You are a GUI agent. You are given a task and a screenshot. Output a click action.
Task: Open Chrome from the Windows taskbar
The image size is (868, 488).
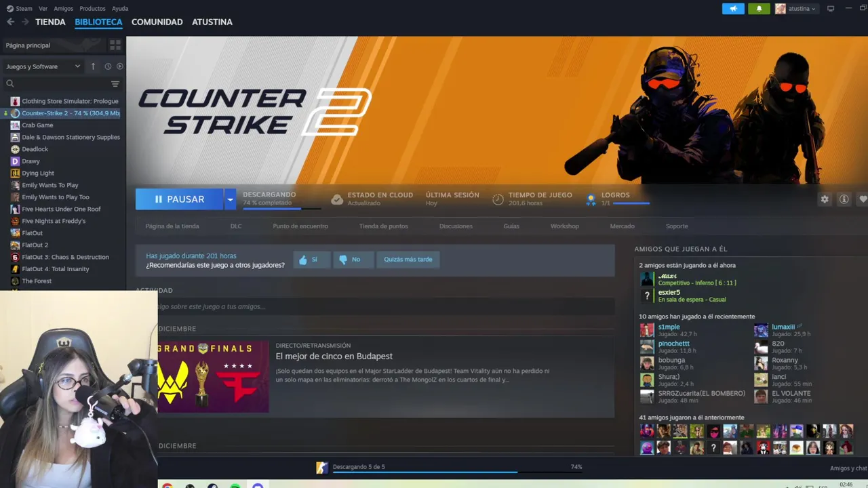(x=167, y=485)
